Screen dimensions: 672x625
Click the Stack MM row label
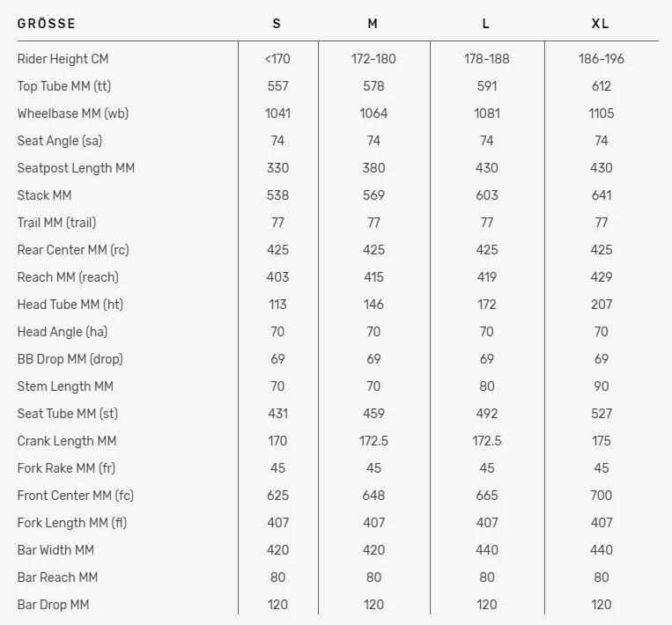coord(44,195)
